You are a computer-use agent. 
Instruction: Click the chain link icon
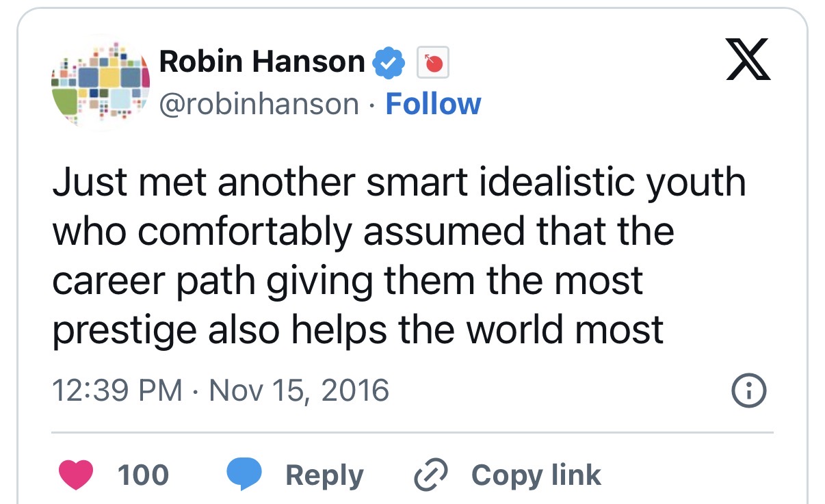tap(432, 475)
